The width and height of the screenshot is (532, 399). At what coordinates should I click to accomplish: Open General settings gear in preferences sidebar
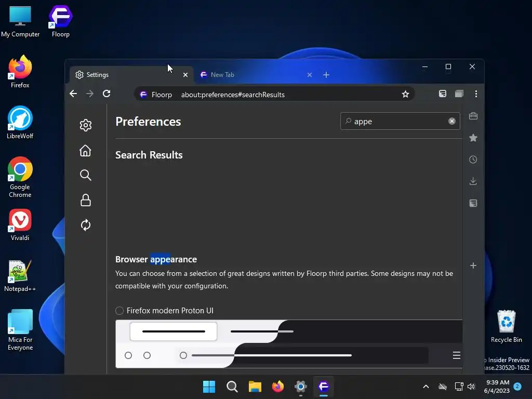click(86, 125)
